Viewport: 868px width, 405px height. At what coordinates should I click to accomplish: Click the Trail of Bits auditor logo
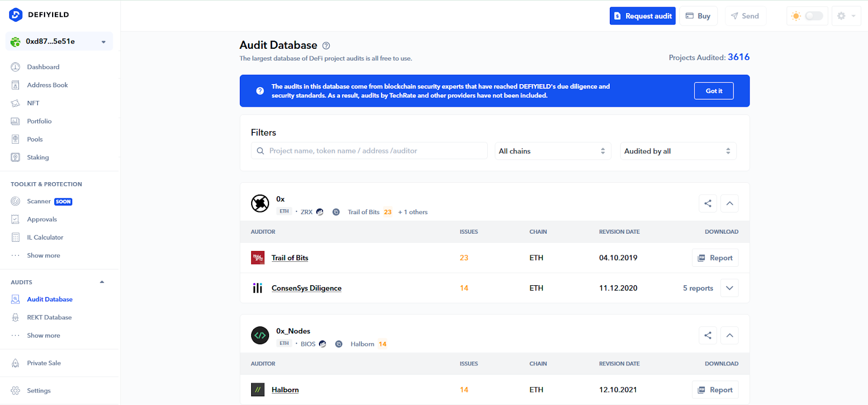(x=258, y=258)
